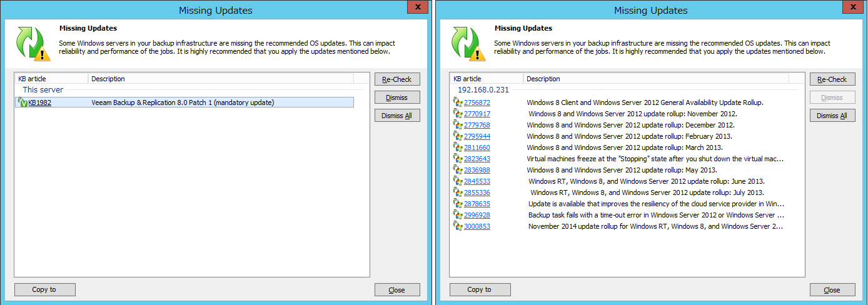Select 'Backup task fails with a time-out error' text

coord(657,215)
